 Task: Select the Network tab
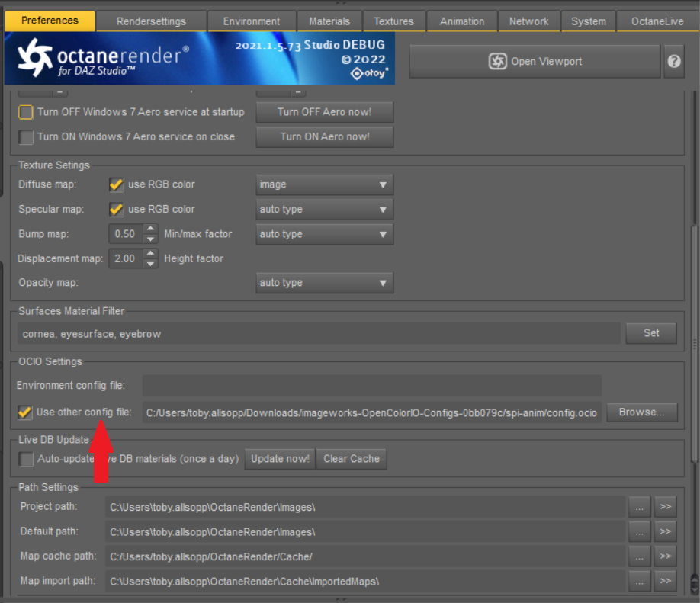click(x=528, y=21)
